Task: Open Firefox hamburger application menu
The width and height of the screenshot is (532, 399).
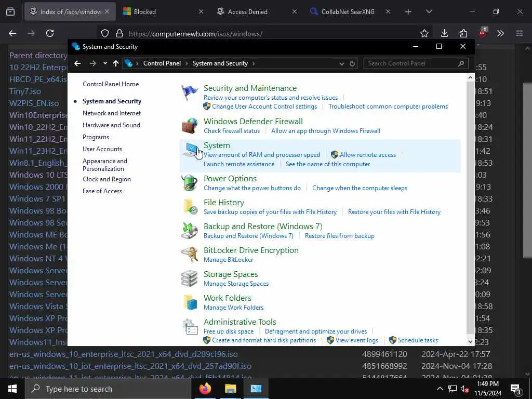Action: [x=520, y=33]
